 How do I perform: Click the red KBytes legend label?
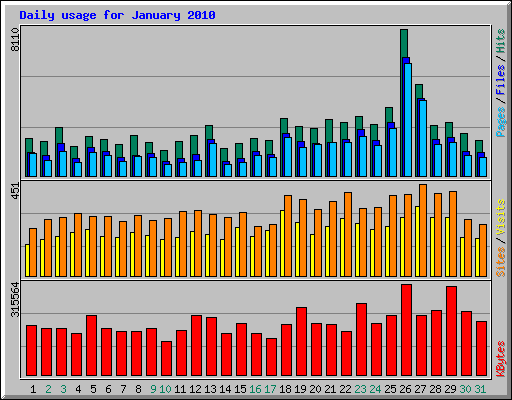coord(501,359)
